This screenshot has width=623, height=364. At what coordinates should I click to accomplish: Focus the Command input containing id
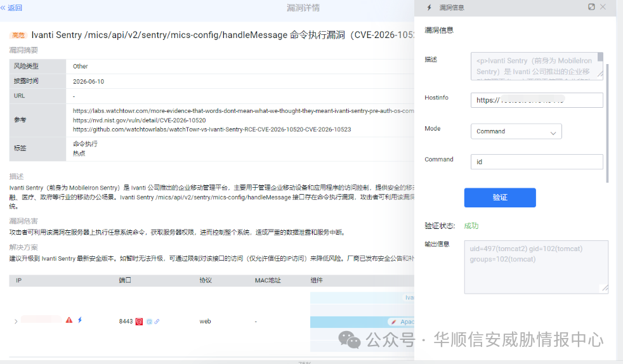(x=537, y=162)
